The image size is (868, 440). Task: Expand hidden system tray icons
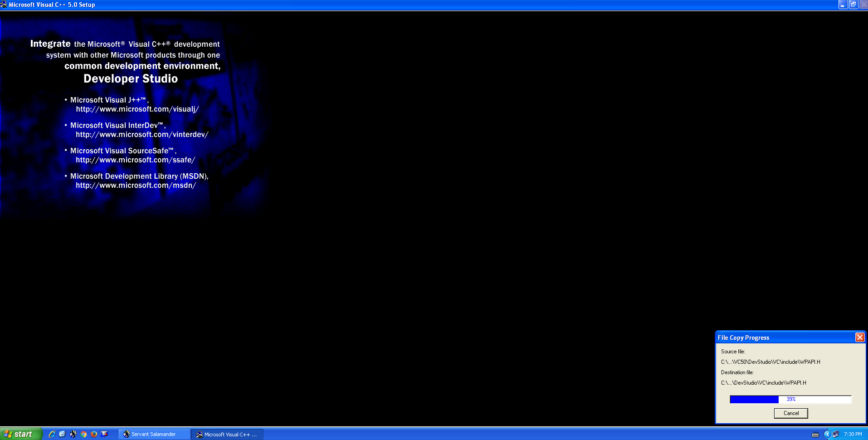pos(827,435)
